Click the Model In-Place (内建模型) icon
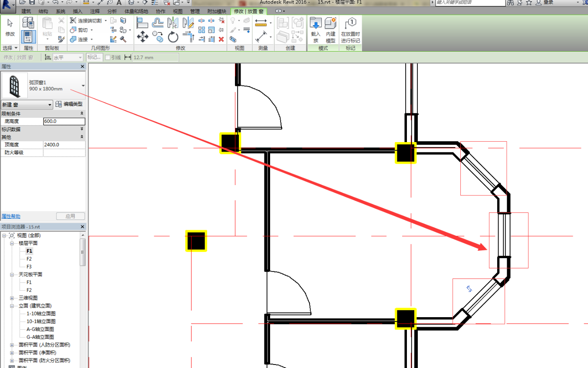This screenshot has width=588, height=368. [x=330, y=30]
